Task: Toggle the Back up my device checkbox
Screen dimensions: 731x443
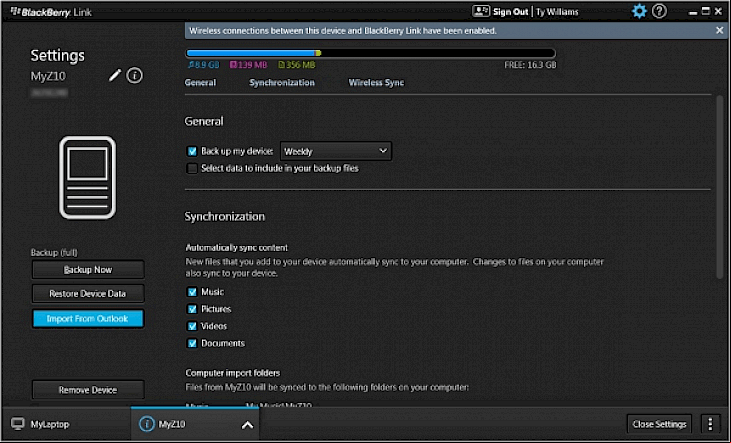Action: point(192,151)
